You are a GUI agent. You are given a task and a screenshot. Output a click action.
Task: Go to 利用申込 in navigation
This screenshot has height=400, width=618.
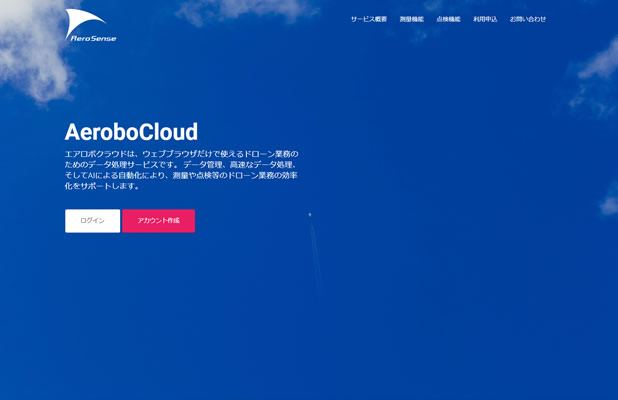tap(485, 19)
